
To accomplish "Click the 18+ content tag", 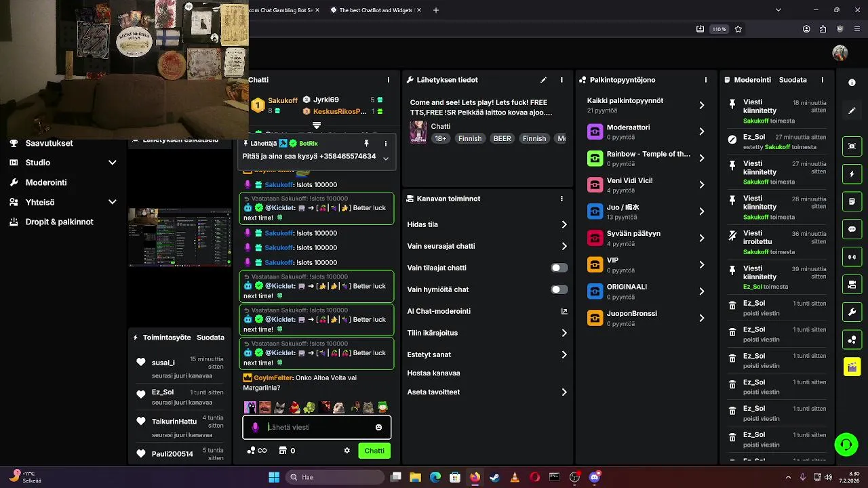I will pos(441,138).
